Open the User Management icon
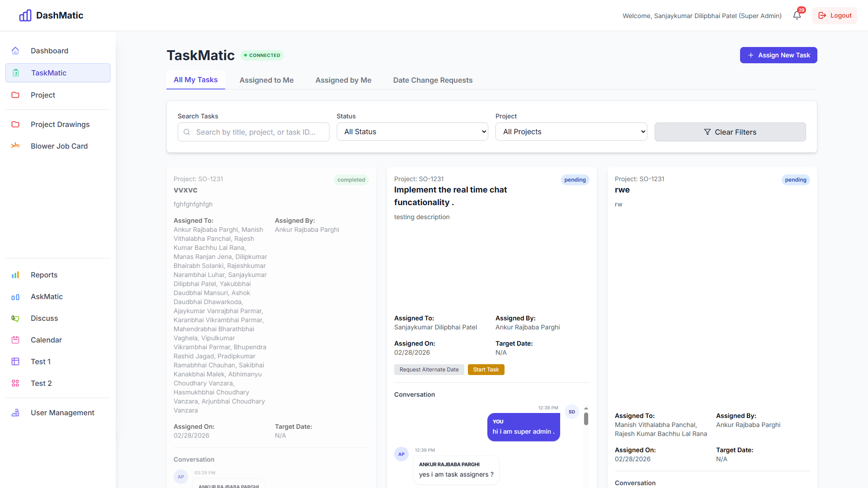This screenshot has width=868, height=488. [x=15, y=413]
